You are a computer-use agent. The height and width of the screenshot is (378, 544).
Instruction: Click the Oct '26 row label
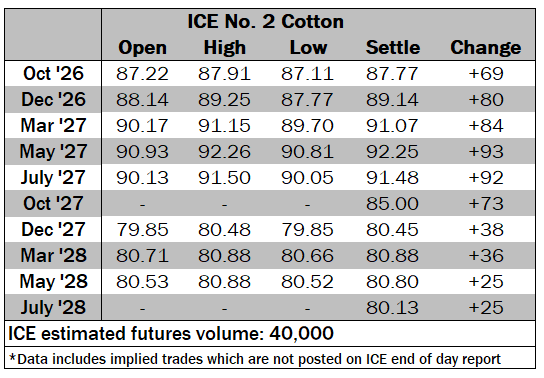53,74
